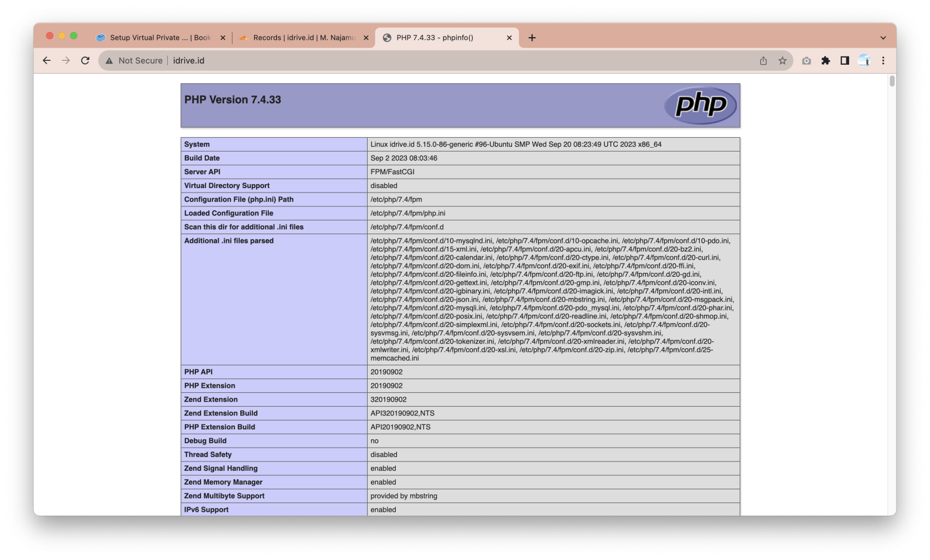Click the Sep 2 2023 08:03:46 value
Screen dimensions: 930x560
click(x=404, y=158)
